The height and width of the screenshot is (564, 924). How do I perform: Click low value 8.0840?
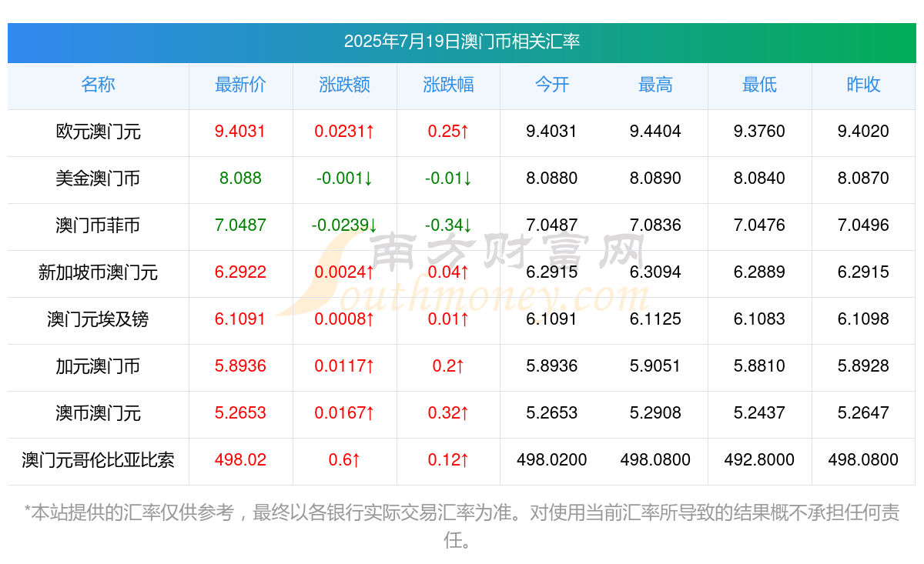tap(760, 179)
